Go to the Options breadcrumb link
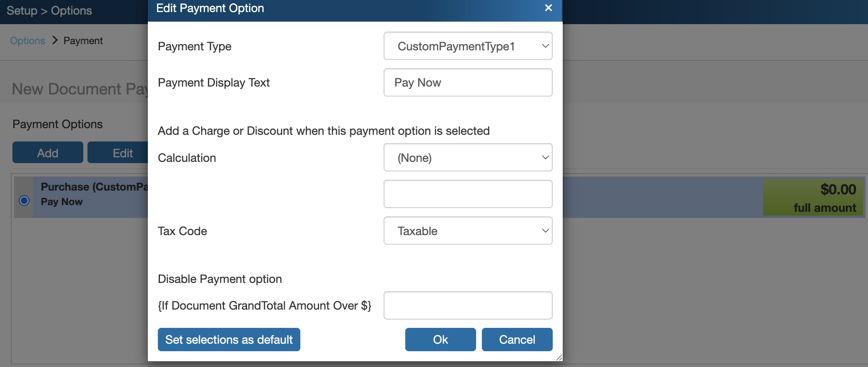 (27, 41)
